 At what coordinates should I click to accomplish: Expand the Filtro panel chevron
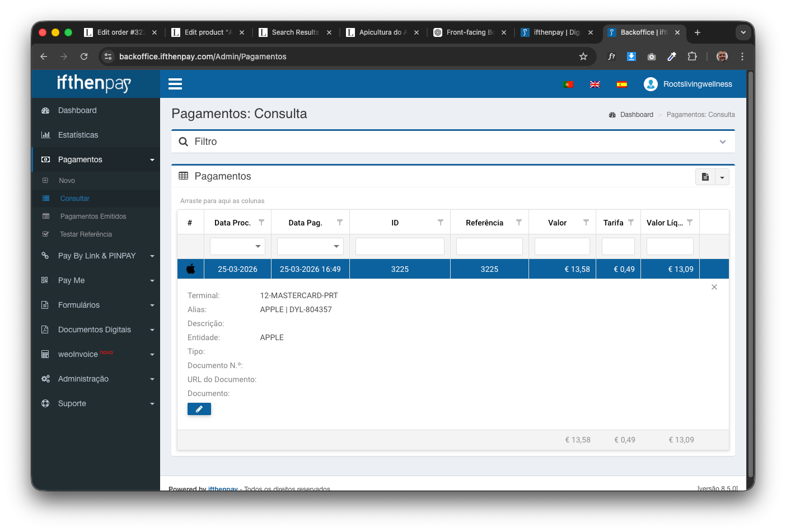(x=722, y=142)
